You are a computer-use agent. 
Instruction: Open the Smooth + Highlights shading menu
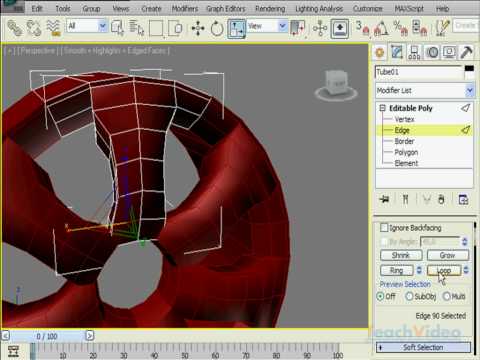(x=115, y=51)
